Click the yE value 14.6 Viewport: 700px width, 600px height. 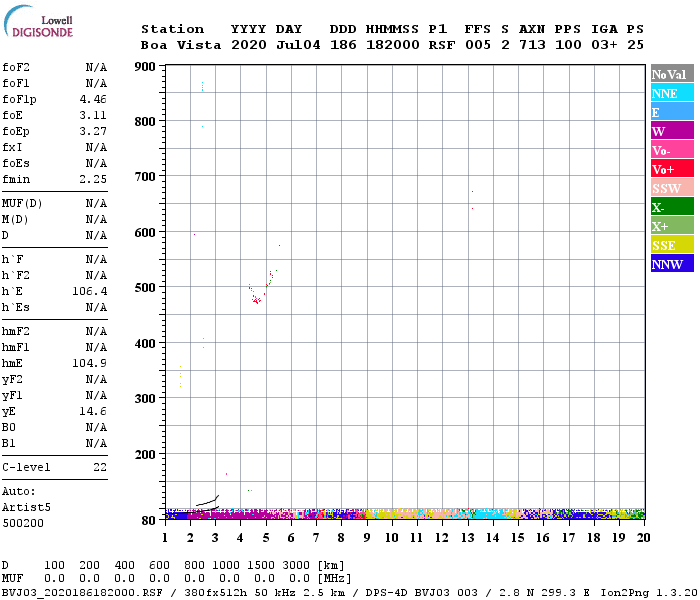tap(93, 411)
